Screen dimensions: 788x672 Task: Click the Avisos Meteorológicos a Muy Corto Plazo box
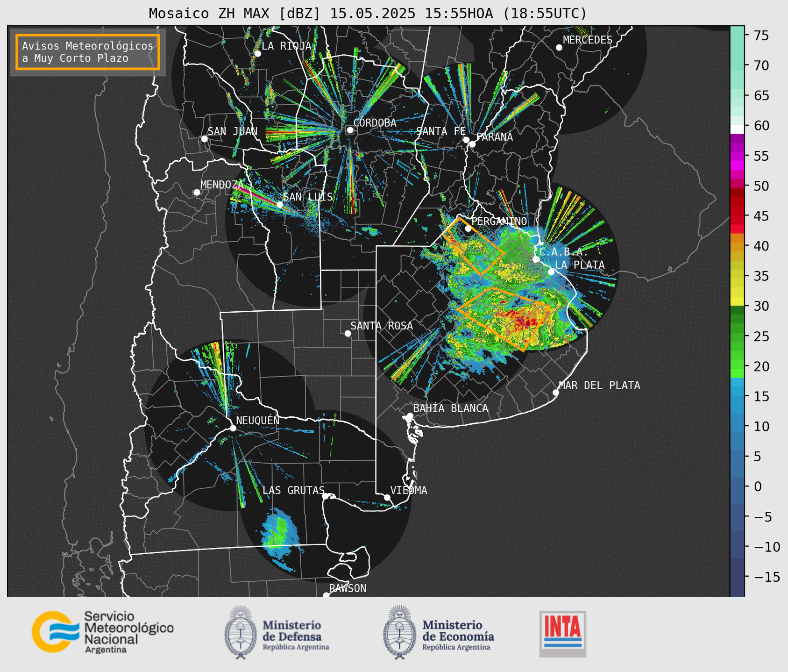tap(88, 52)
